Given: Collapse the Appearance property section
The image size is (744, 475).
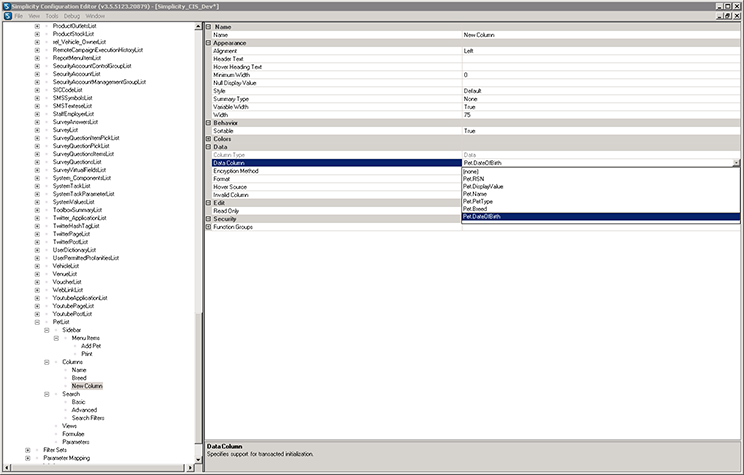Looking at the screenshot, I should pos(208,43).
